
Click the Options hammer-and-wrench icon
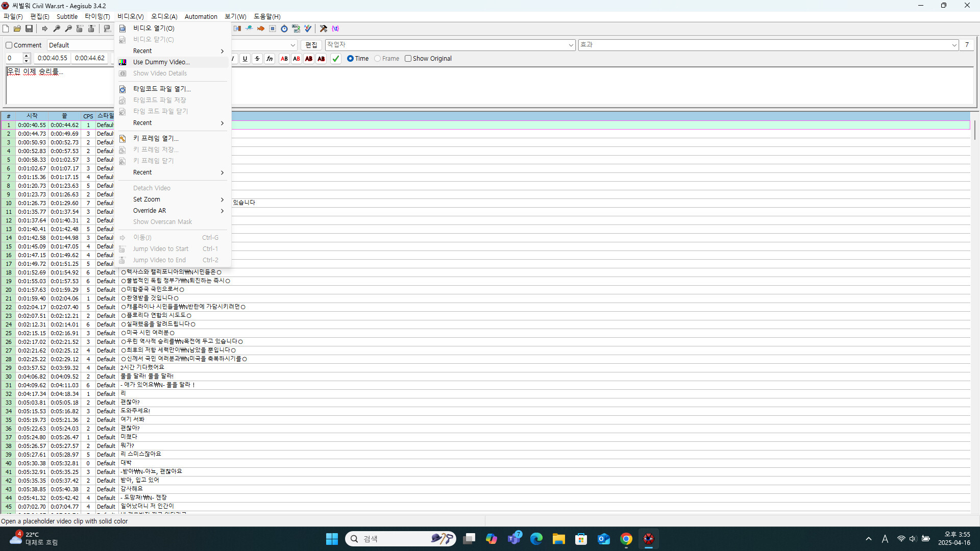coord(323,29)
